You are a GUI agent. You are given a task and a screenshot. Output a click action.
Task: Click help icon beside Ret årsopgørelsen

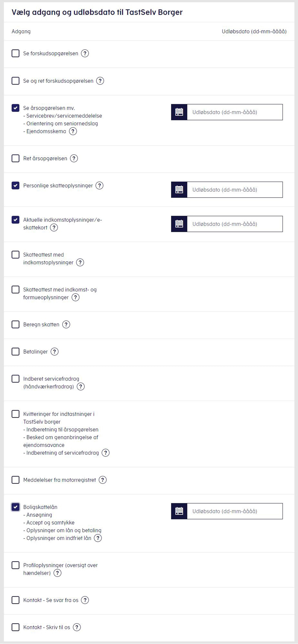[74, 158]
